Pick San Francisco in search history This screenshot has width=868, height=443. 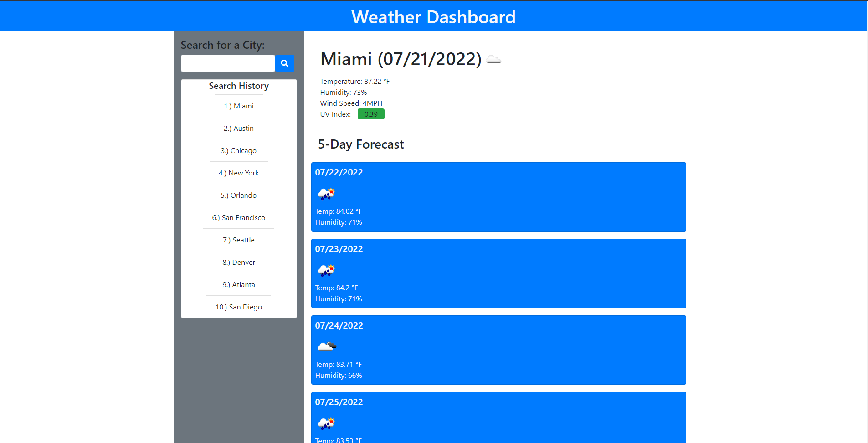[x=239, y=217]
